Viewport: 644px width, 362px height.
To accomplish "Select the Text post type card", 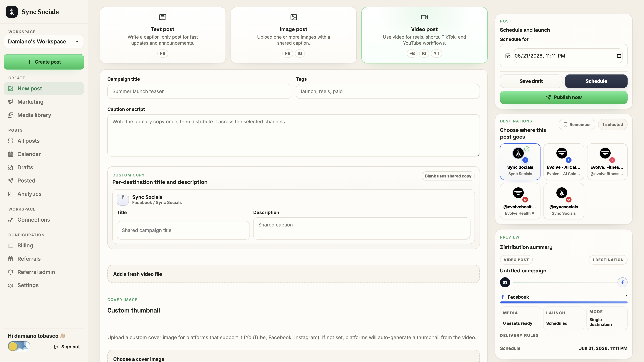I will tap(163, 35).
